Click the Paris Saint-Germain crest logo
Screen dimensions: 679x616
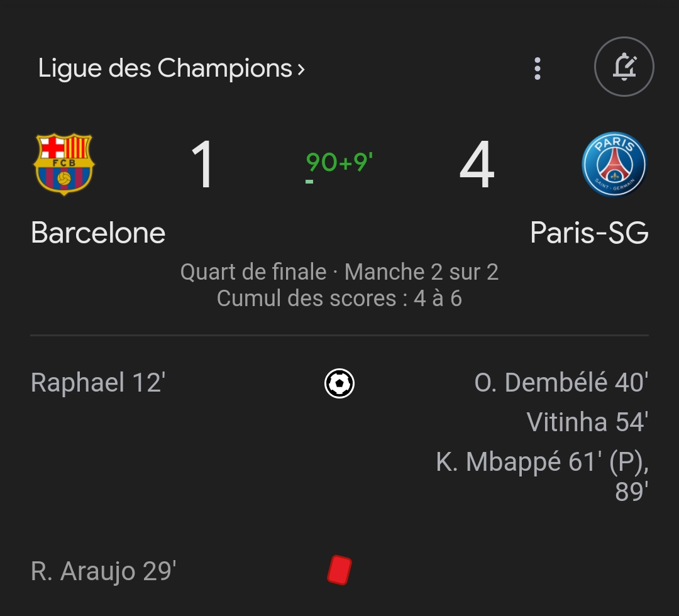pyautogui.click(x=614, y=164)
